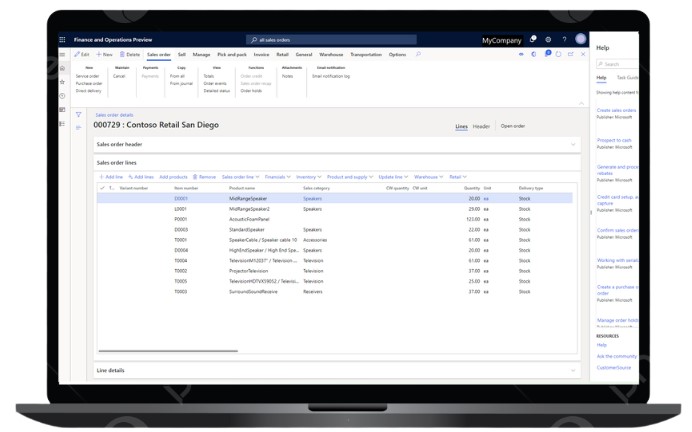Open Recent clock icon in sidebar
This screenshot has height=432, width=692.
coord(62,96)
